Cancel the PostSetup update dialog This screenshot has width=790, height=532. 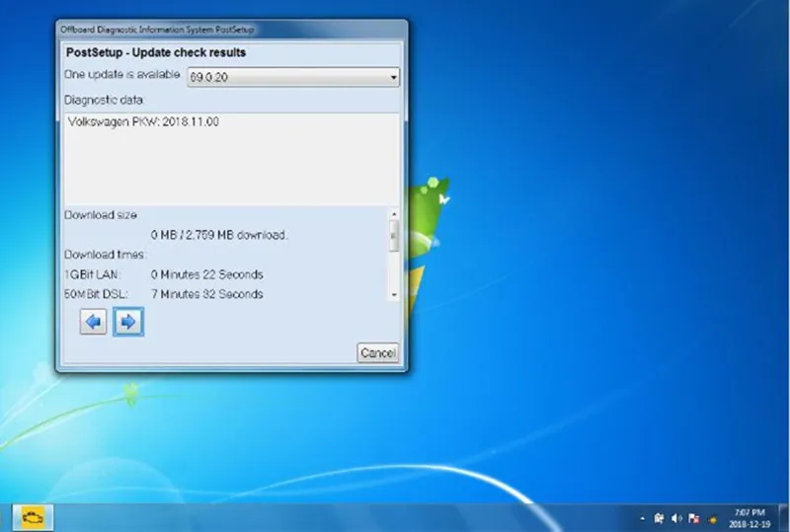click(x=378, y=352)
